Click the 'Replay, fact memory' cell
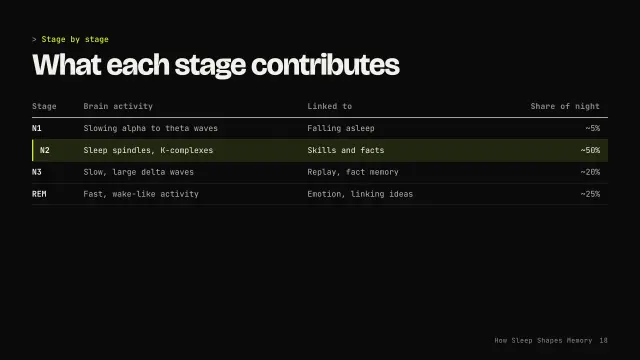Viewport: 640px width, 360px height. 353,172
